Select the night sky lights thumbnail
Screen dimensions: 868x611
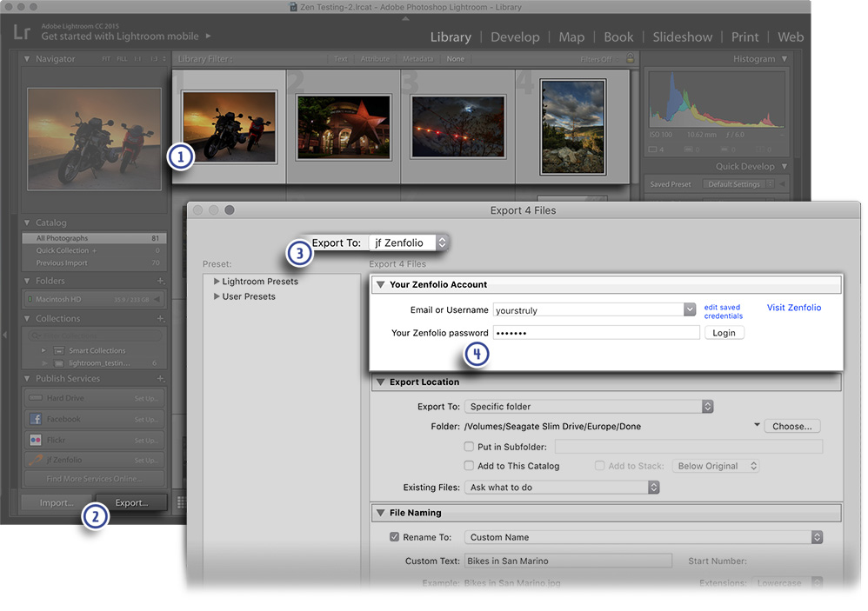[458, 127]
